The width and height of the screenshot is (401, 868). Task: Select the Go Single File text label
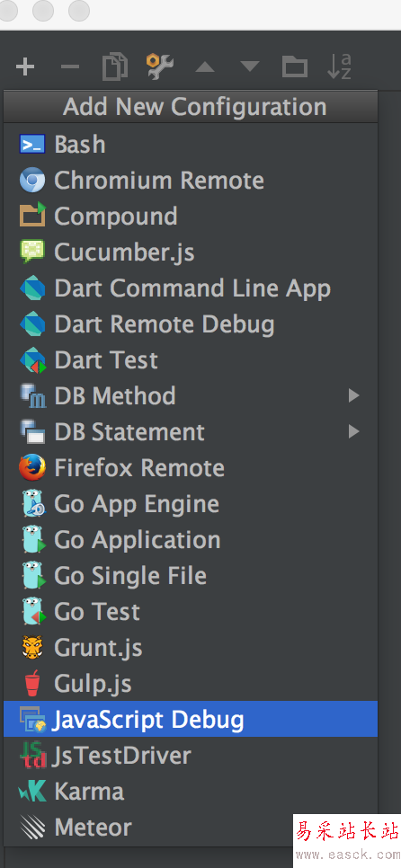(x=130, y=577)
